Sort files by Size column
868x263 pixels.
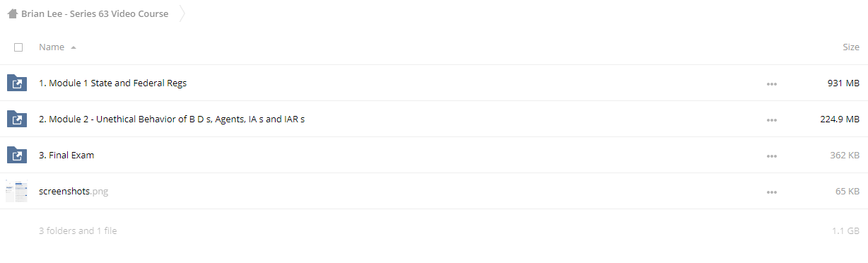click(x=851, y=47)
